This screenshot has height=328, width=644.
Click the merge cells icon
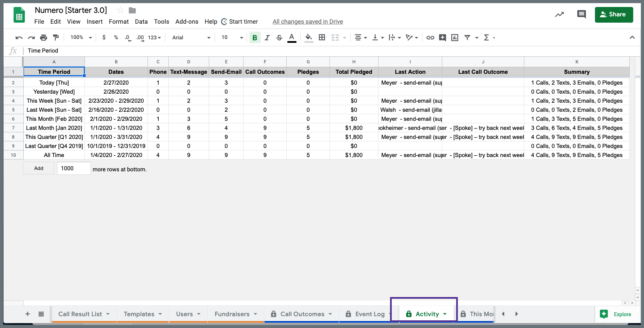tap(335, 38)
